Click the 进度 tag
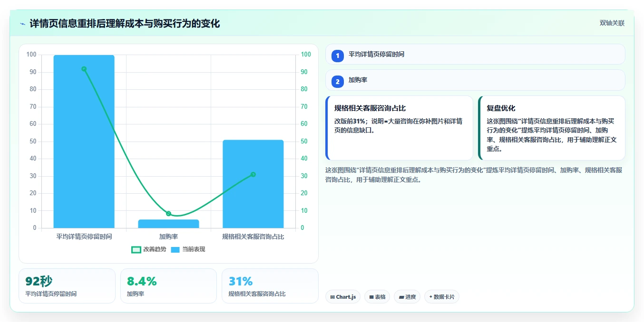The height and width of the screenshot is (322, 644). tap(407, 297)
